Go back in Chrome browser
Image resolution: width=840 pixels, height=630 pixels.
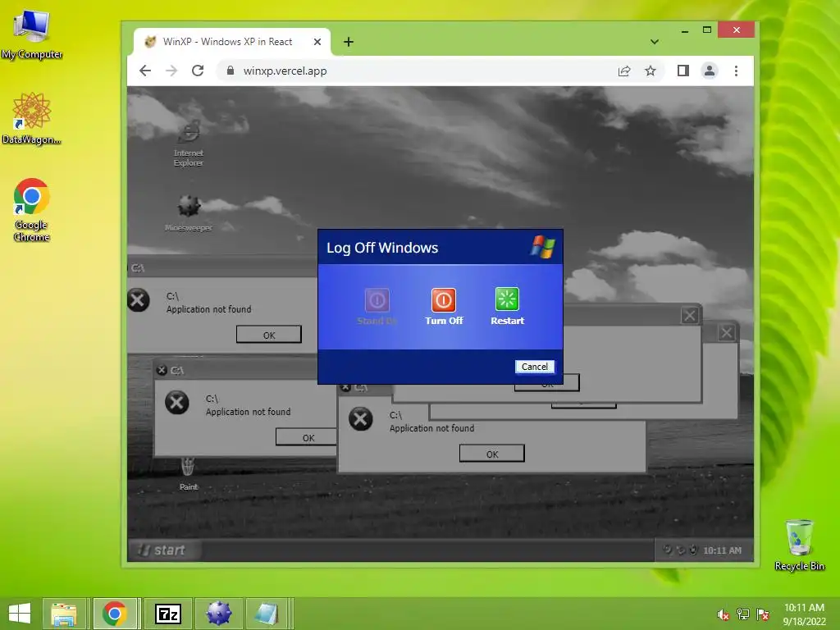[x=145, y=71]
